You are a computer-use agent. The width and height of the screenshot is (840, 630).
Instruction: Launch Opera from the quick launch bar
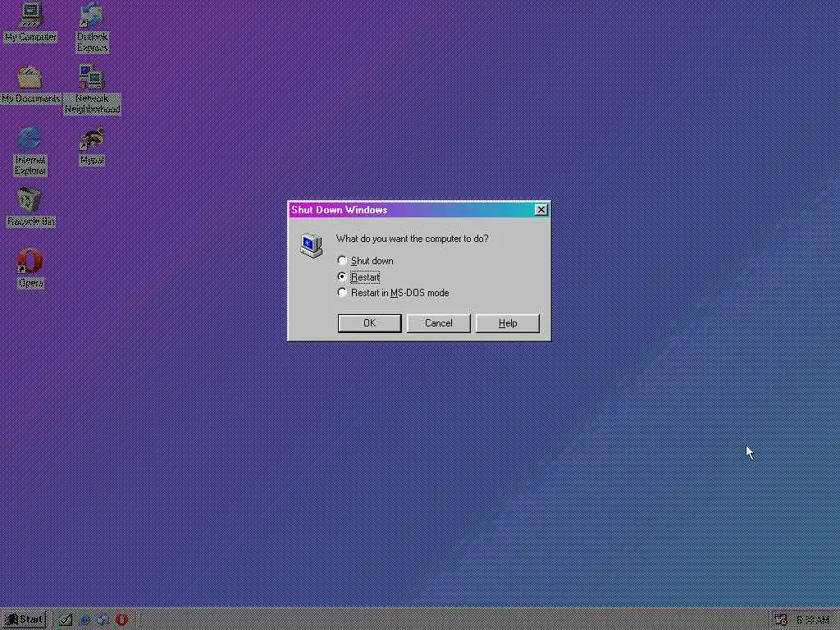pyautogui.click(x=121, y=620)
